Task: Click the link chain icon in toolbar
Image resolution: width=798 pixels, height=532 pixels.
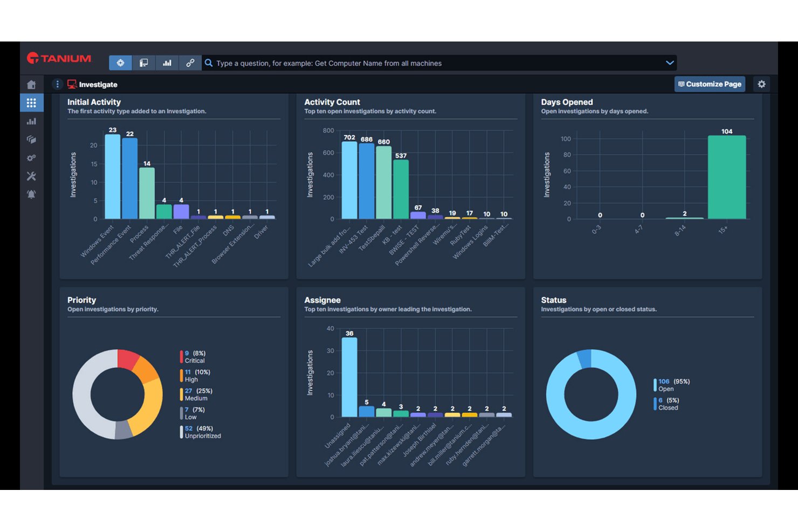Action: (x=190, y=63)
